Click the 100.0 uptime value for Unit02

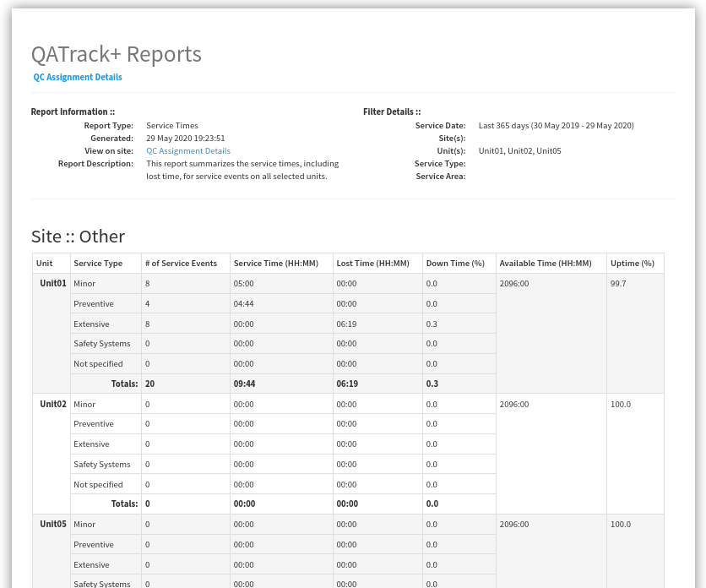(x=621, y=405)
